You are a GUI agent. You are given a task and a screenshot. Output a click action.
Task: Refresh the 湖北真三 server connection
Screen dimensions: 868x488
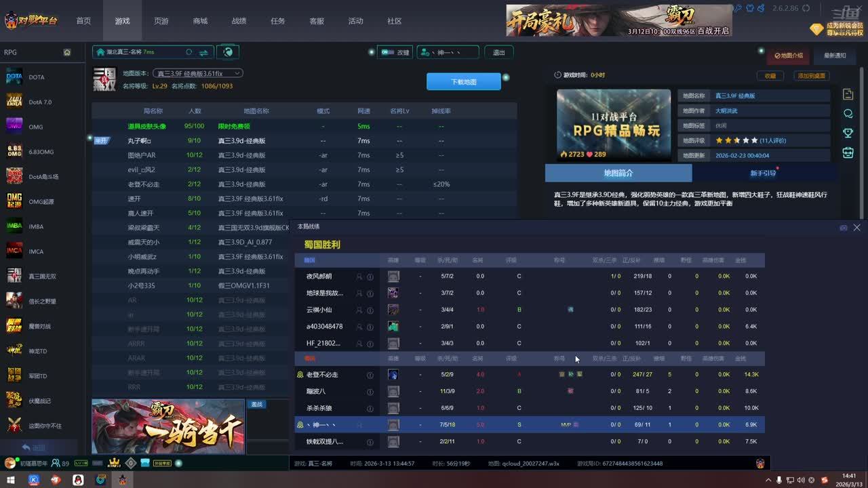point(189,52)
